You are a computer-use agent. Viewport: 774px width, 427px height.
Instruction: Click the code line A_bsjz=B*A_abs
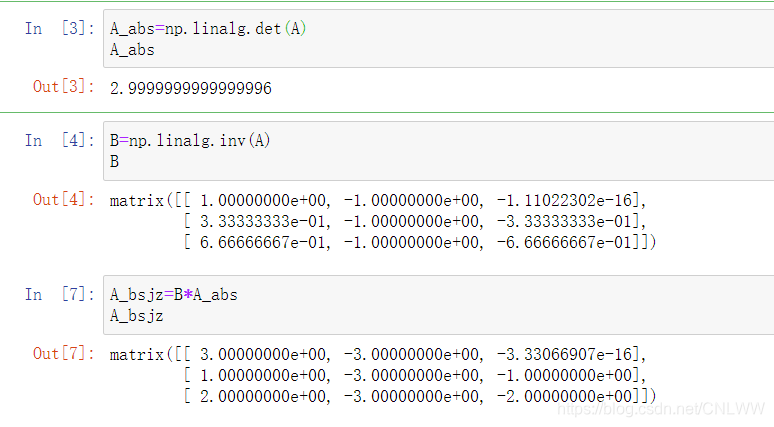click(174, 295)
